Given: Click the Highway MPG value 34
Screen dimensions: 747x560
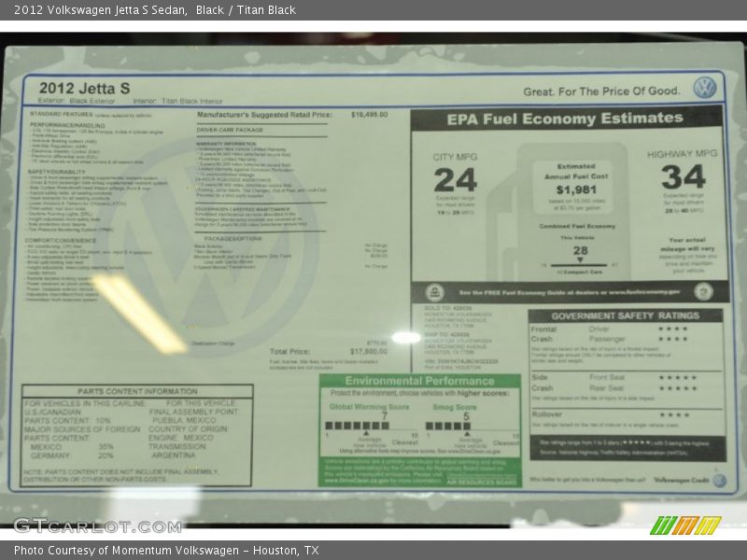Looking at the screenshot, I should click(684, 176).
